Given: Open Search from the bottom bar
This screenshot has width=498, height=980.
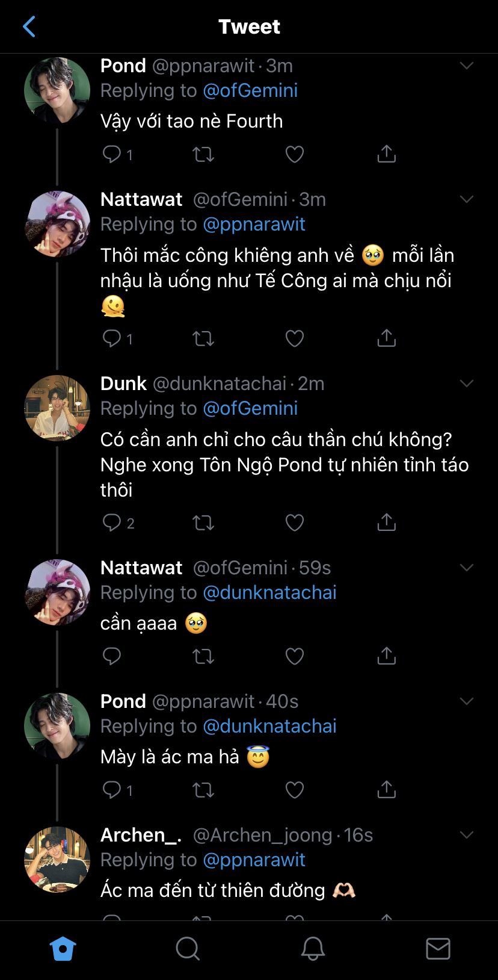Looking at the screenshot, I should click(188, 949).
